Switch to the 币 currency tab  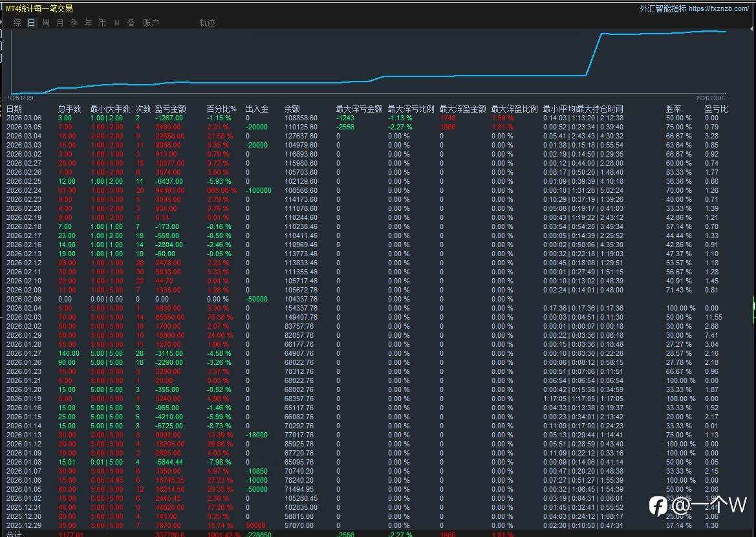coord(103,23)
